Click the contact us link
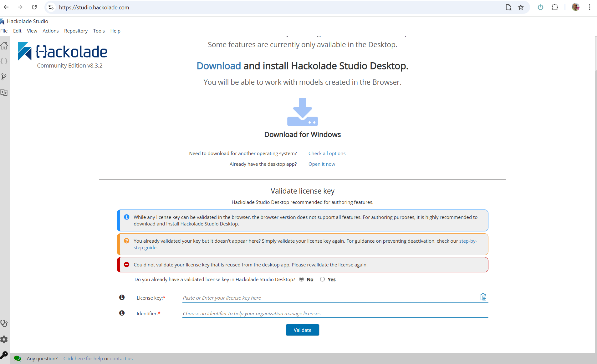Screen dimensions: 597x364 point(121,358)
